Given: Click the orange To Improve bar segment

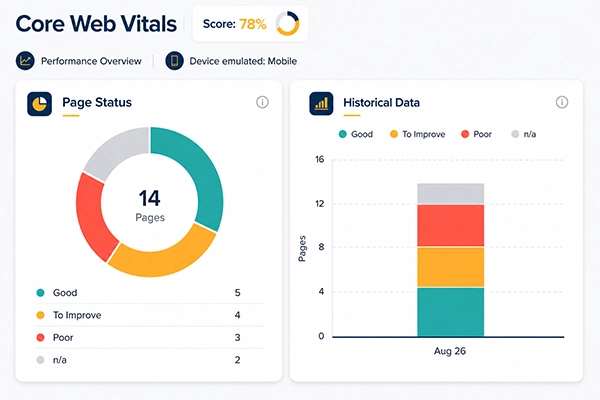Looking at the screenshot, I should (450, 267).
